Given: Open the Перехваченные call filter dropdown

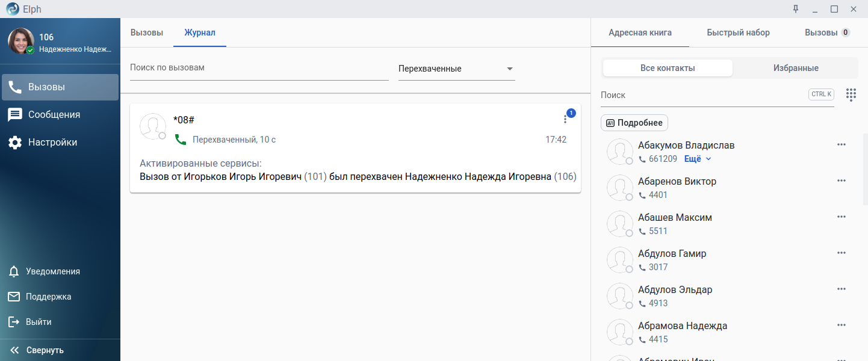Looking at the screenshot, I should tap(456, 69).
